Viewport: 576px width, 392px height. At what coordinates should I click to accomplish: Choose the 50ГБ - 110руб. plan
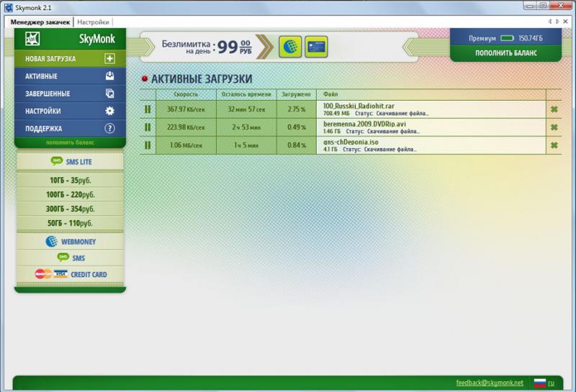pos(70,223)
